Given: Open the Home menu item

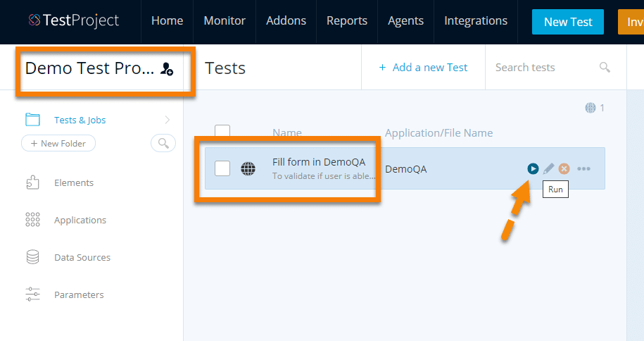Looking at the screenshot, I should pos(168,20).
